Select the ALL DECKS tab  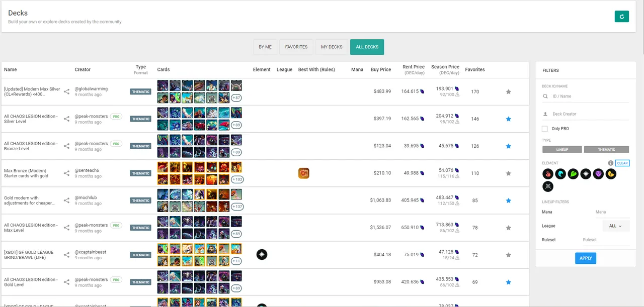tap(367, 47)
